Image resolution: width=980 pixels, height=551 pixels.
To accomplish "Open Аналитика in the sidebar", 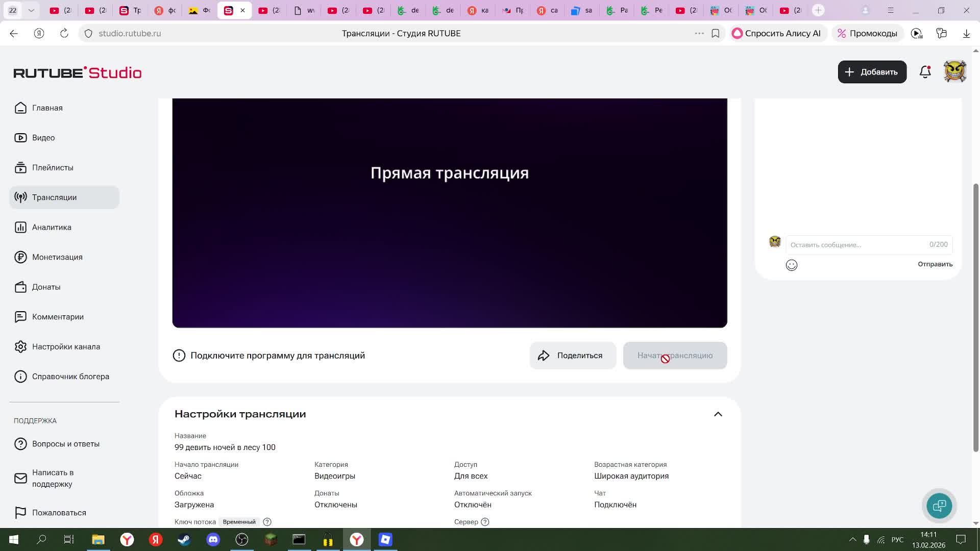I will 52,228.
